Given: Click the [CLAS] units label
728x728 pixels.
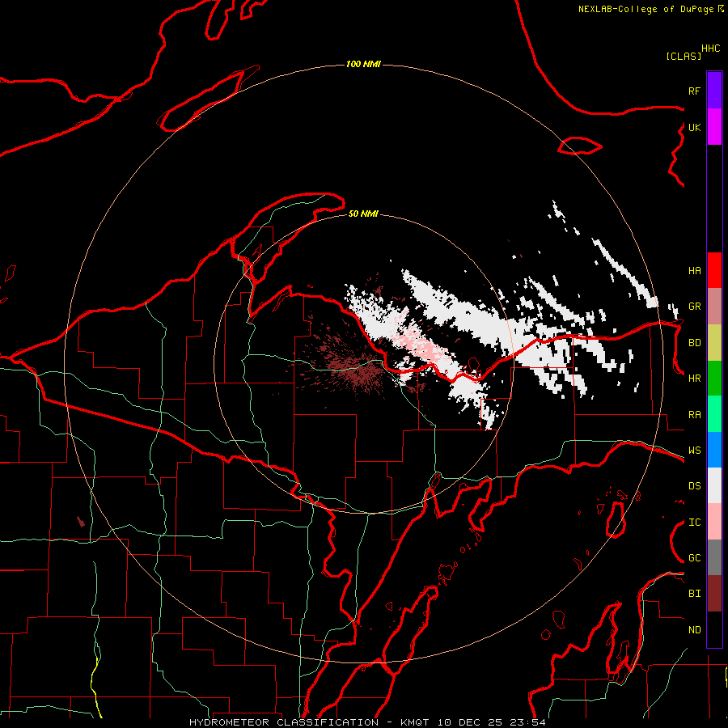Looking at the screenshot, I should (x=684, y=57).
